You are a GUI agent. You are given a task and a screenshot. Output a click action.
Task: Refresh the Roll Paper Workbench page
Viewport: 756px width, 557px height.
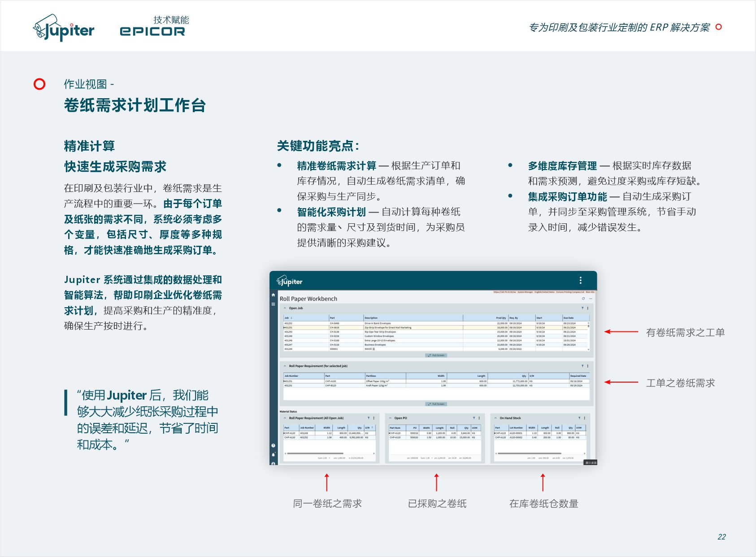click(583, 299)
